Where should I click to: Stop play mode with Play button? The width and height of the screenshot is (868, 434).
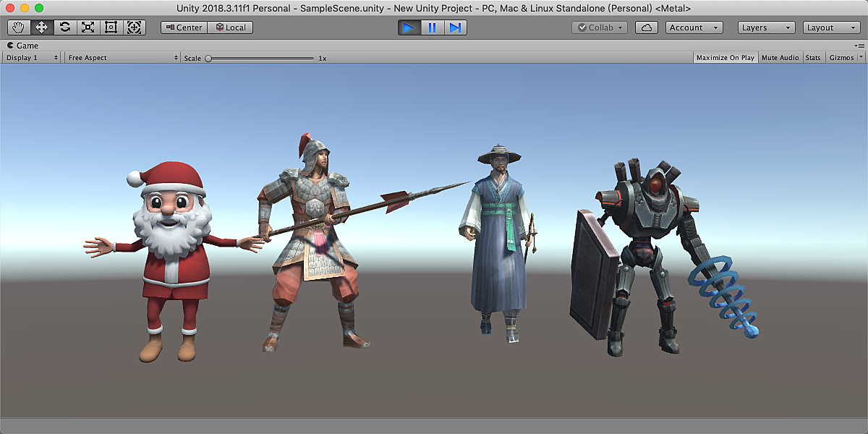tap(409, 27)
